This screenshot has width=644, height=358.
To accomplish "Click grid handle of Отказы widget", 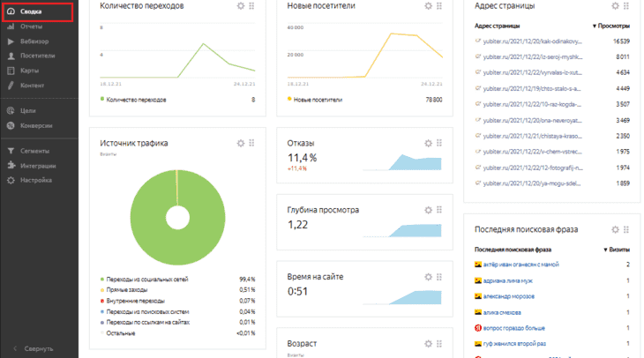I will coord(439,143).
